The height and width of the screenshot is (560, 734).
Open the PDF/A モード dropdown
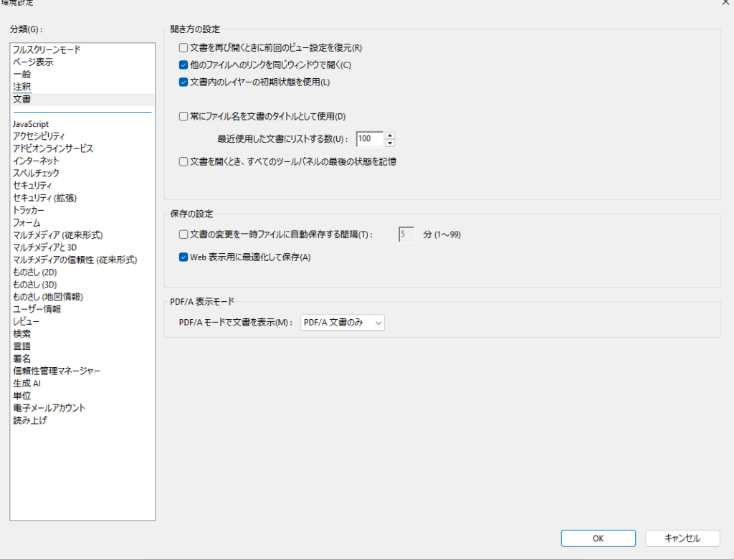coord(343,323)
